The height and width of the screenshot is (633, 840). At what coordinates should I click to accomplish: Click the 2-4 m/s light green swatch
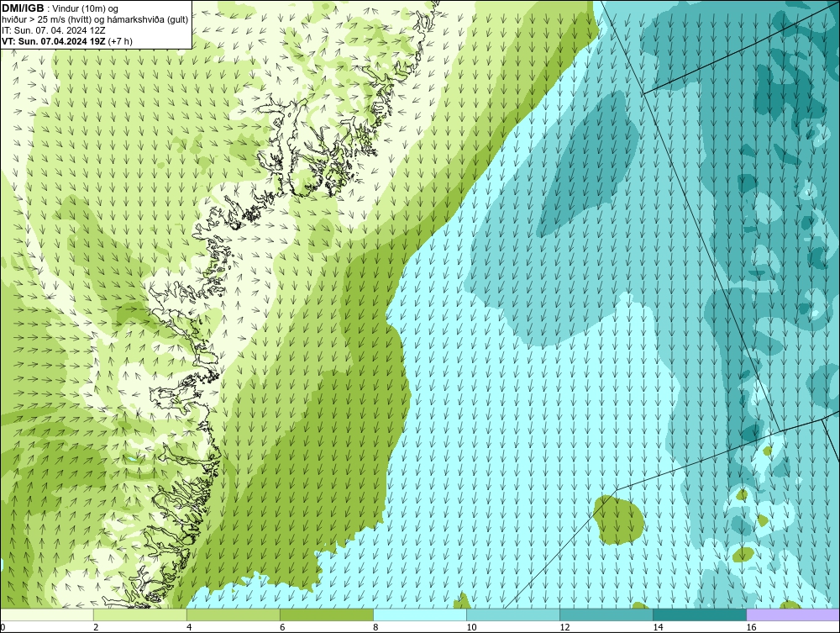(x=139, y=615)
